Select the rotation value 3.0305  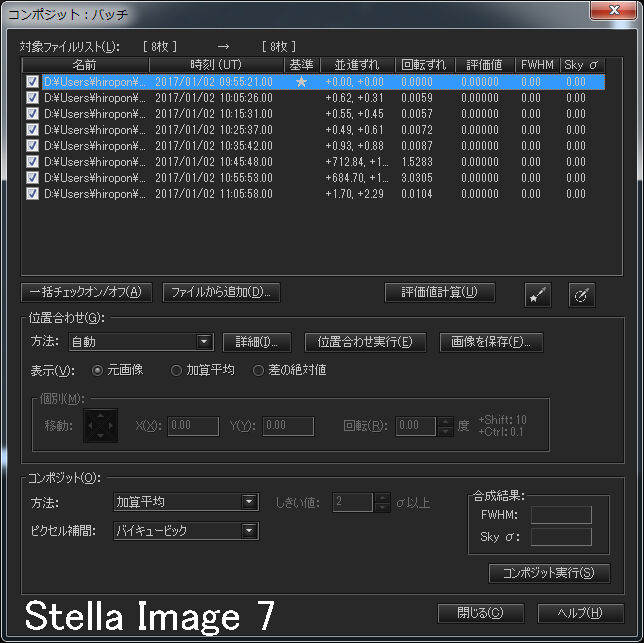pos(417,178)
